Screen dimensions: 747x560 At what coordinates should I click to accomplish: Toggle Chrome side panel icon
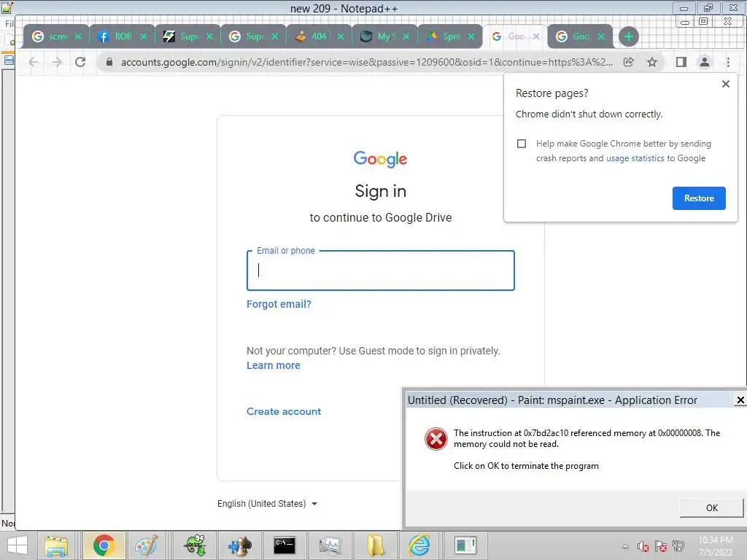(x=681, y=62)
